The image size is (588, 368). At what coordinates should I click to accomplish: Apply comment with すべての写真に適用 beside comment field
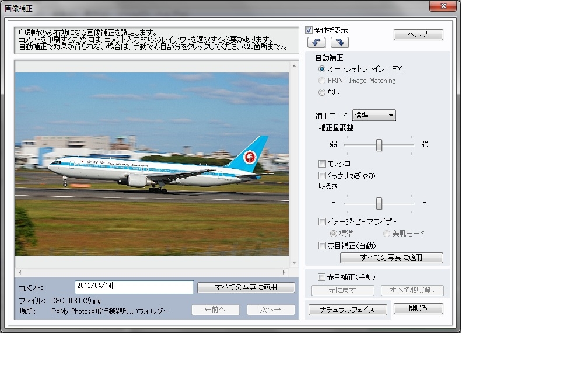(x=246, y=287)
